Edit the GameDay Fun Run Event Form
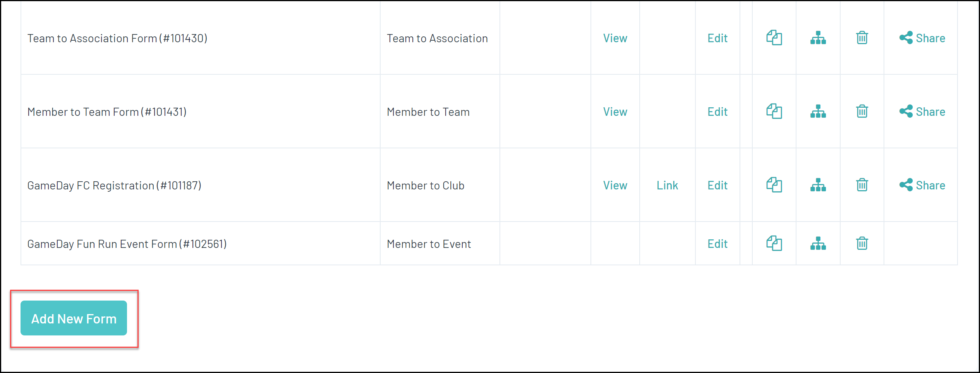The image size is (980, 373). [x=717, y=244]
